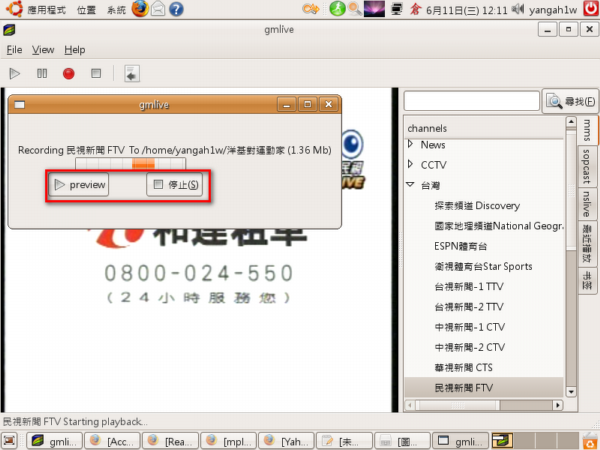Collapse the 台灣 channel group
This screenshot has height=450, width=600.
tap(410, 185)
